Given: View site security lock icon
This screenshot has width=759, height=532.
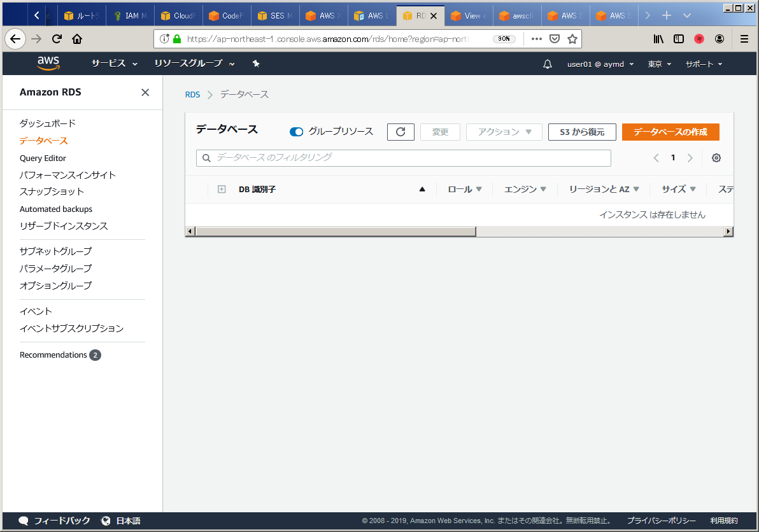Looking at the screenshot, I should point(177,39).
